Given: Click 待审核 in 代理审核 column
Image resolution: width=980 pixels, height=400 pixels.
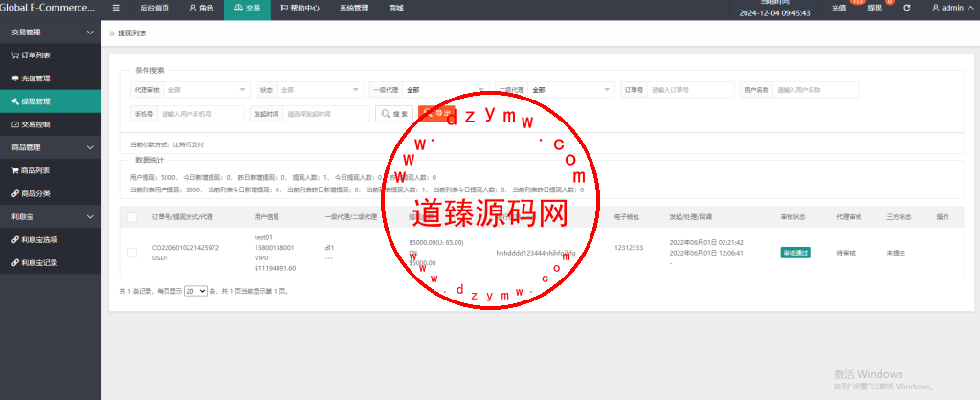Looking at the screenshot, I should (x=846, y=254).
